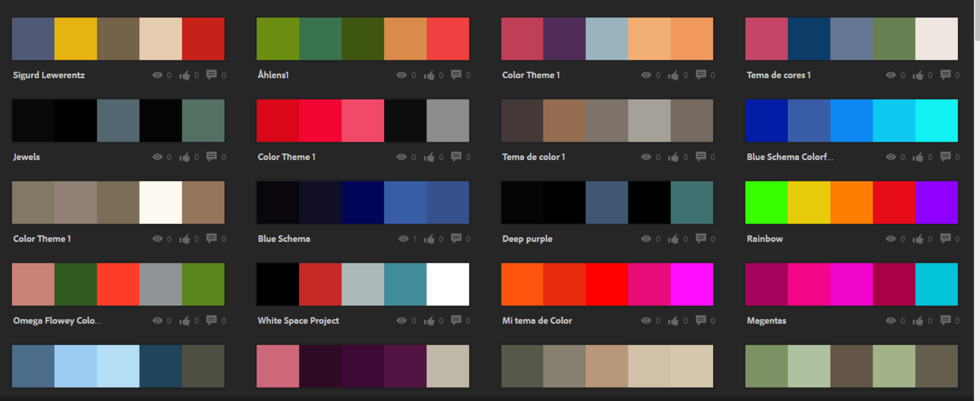Like the Mi tema de Color theme
This screenshot has height=401, width=980.
(x=673, y=321)
